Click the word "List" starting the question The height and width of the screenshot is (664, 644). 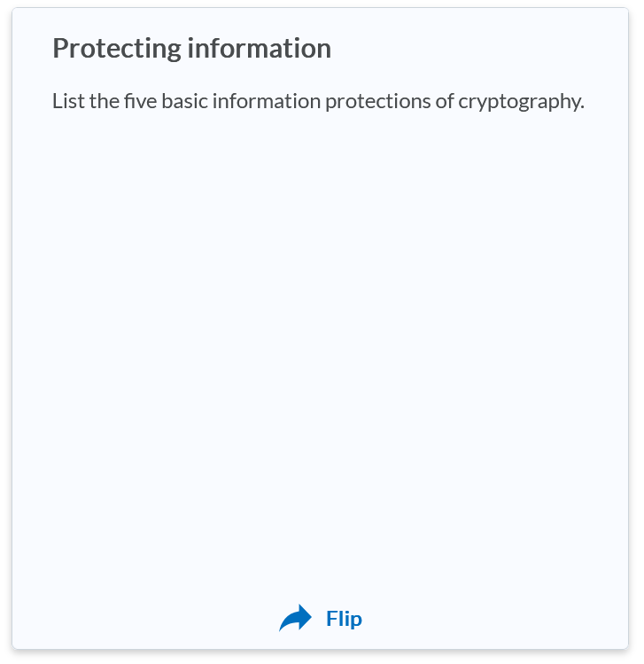68,101
